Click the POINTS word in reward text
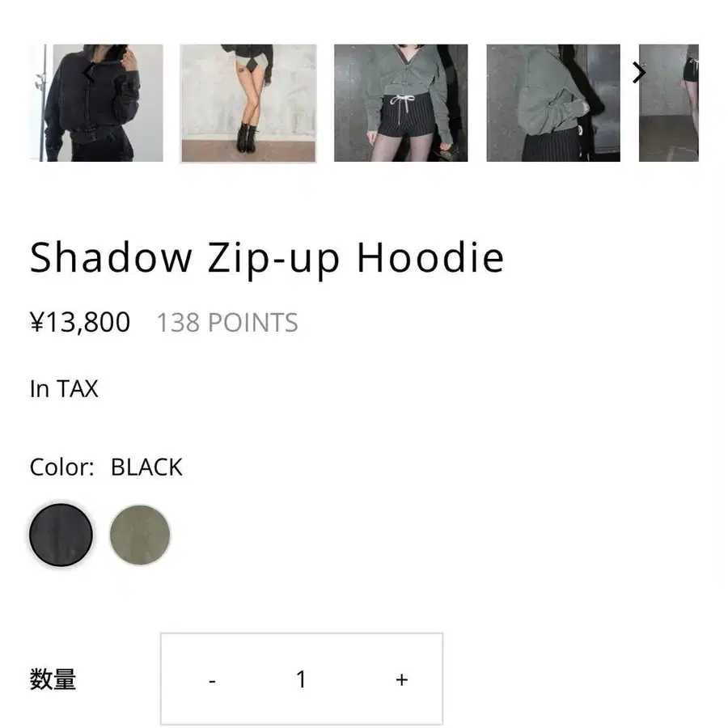The width and height of the screenshot is (728, 728). click(253, 322)
